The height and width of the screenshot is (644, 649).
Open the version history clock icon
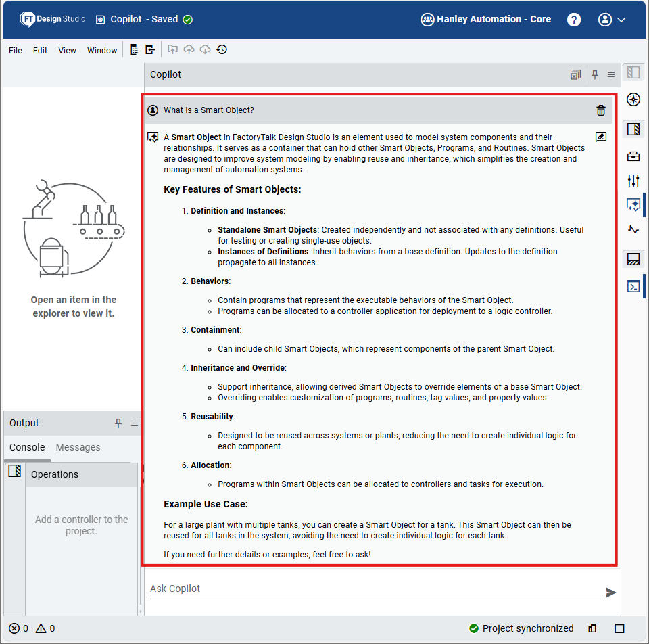tap(222, 49)
